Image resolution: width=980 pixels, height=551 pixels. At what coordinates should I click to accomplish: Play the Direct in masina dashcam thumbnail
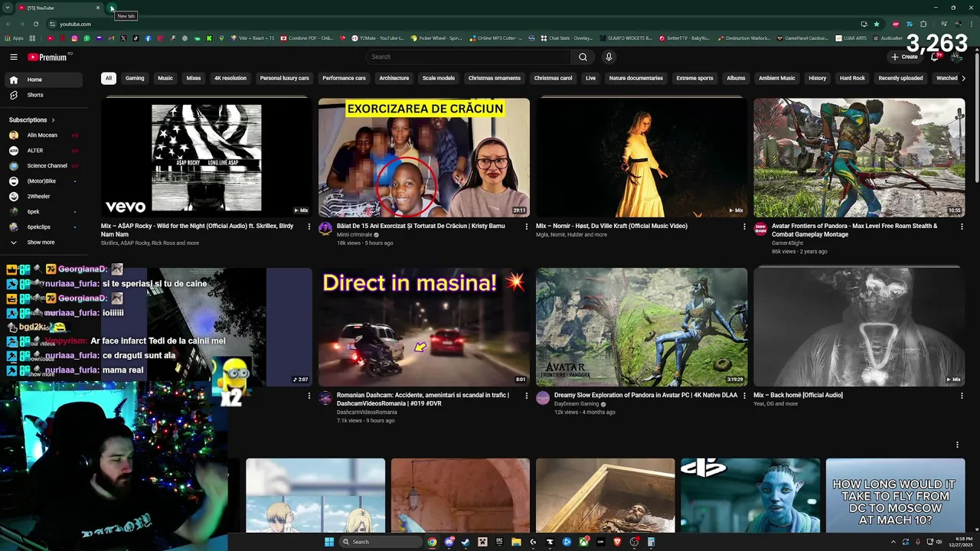(424, 327)
